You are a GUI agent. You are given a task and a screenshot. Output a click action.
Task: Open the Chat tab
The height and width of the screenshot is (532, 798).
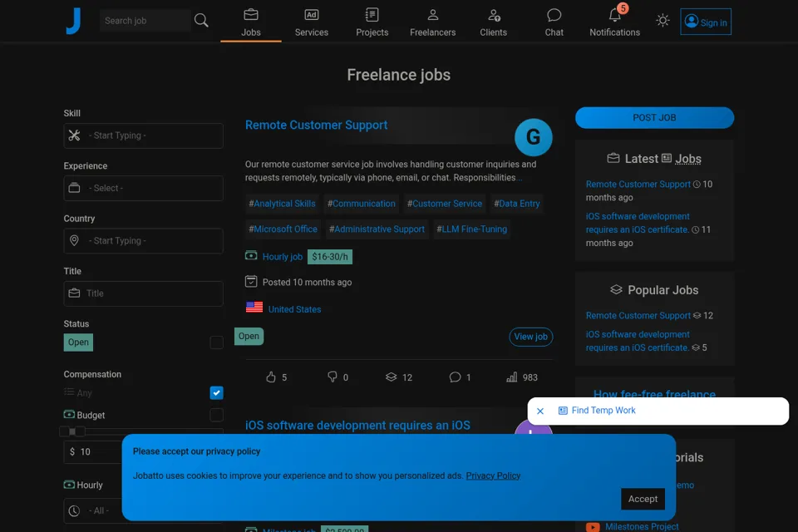click(x=554, y=22)
